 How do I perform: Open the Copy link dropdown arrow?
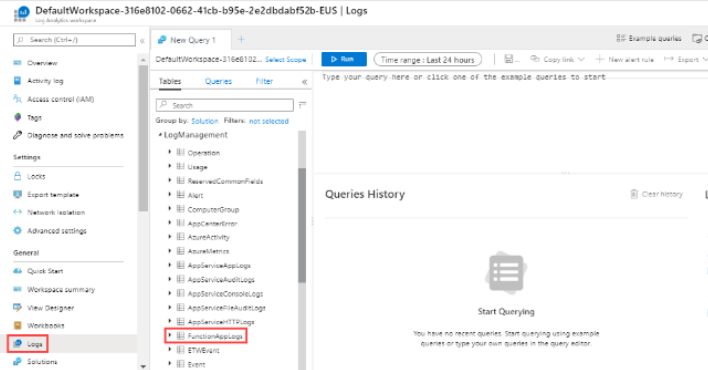click(581, 59)
